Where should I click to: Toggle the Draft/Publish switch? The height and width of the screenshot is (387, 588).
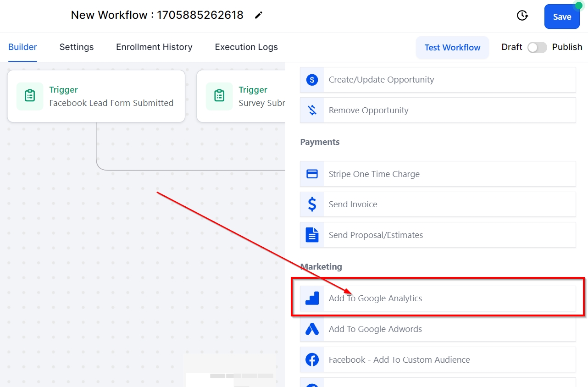[537, 47]
